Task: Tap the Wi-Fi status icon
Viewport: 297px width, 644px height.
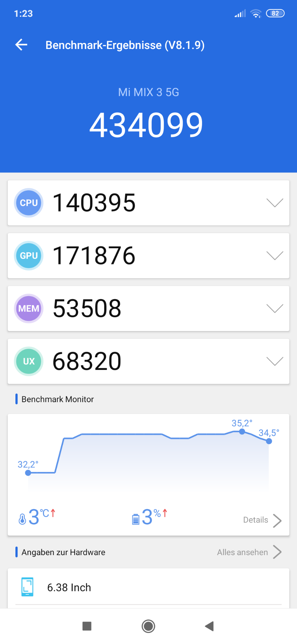Action: pos(256,13)
